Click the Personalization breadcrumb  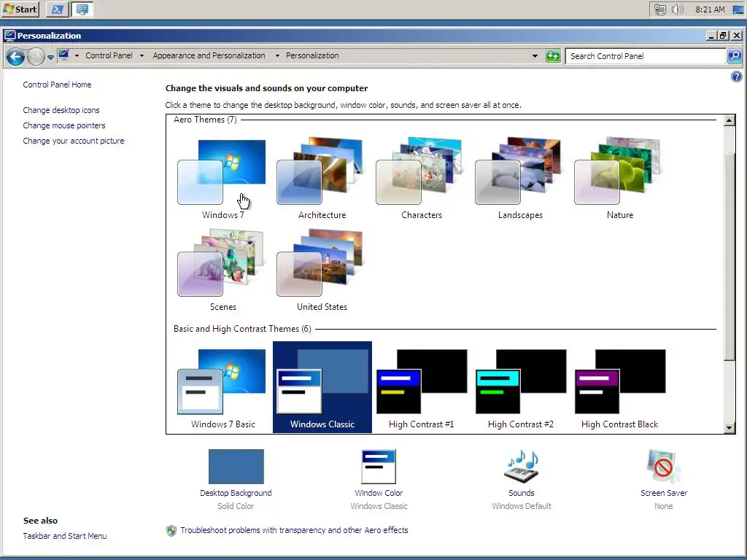(x=312, y=55)
